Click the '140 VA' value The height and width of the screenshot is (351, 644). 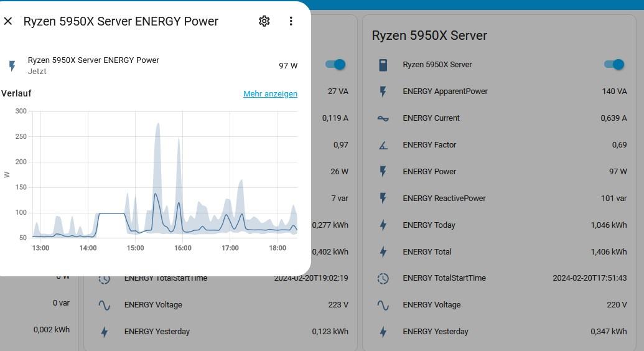pos(614,91)
